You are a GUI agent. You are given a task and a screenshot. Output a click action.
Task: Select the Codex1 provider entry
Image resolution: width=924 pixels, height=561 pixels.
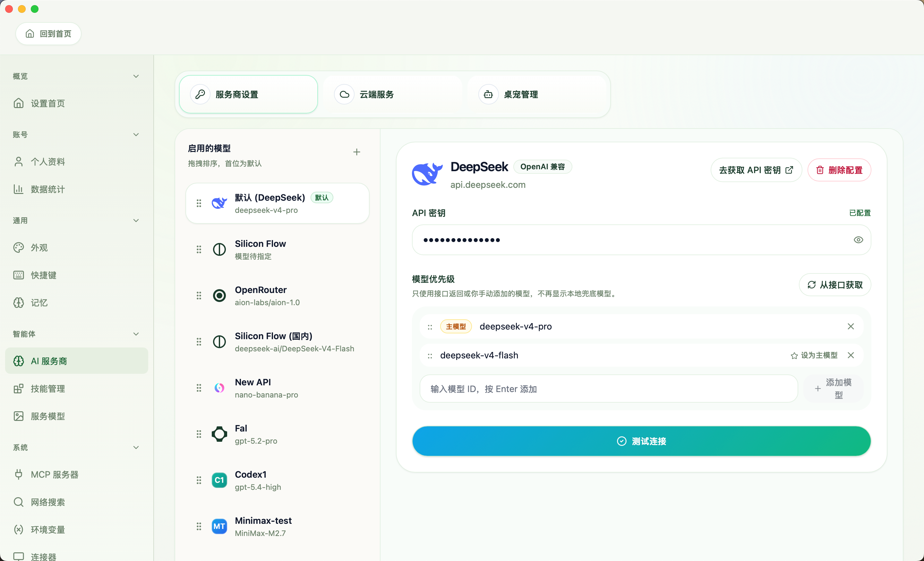[278, 480]
